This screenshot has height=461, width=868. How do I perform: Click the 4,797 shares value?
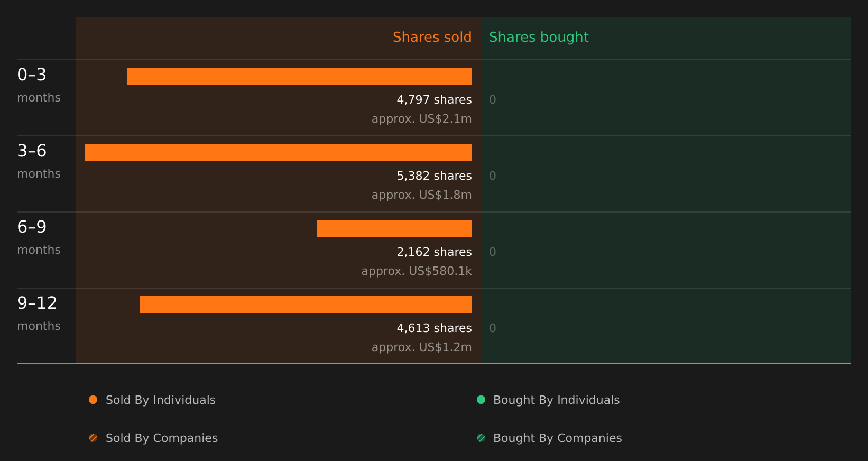tap(435, 100)
